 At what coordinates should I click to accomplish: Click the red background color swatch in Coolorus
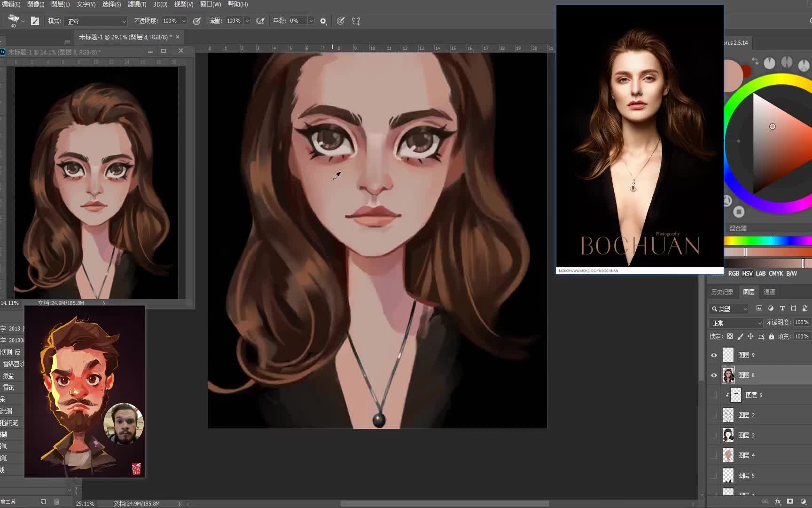pyautogui.click(x=747, y=71)
